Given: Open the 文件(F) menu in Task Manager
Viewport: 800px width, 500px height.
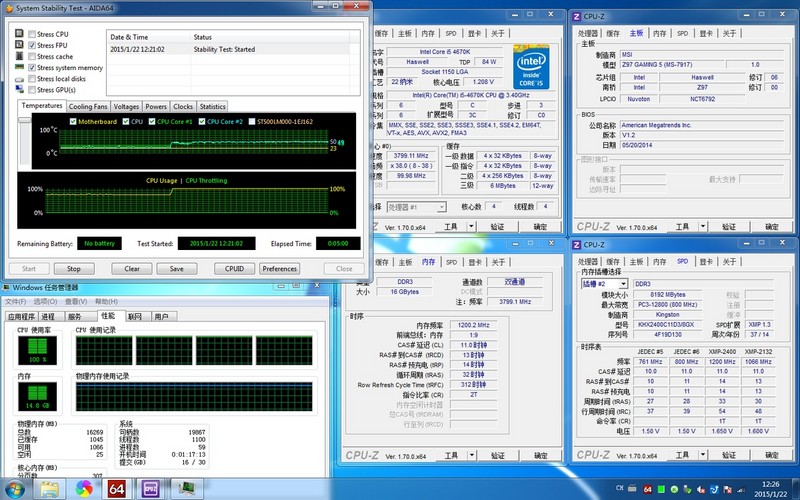Looking at the screenshot, I should (15, 302).
